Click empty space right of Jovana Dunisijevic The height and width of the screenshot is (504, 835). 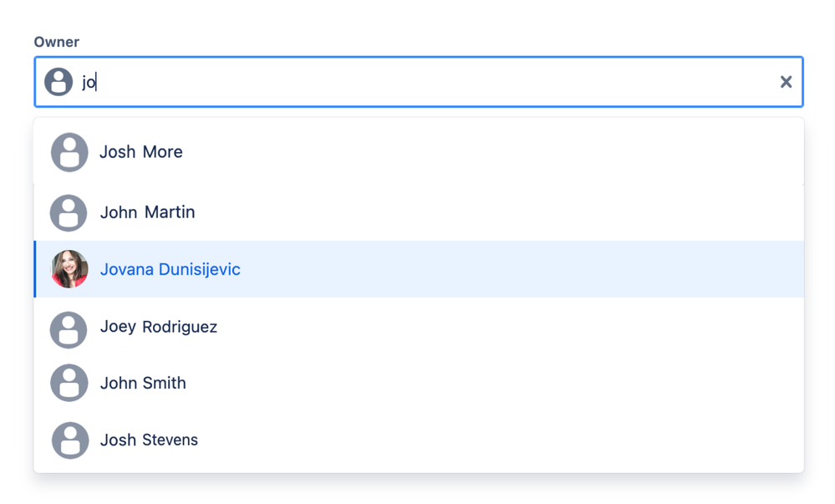coord(518,269)
